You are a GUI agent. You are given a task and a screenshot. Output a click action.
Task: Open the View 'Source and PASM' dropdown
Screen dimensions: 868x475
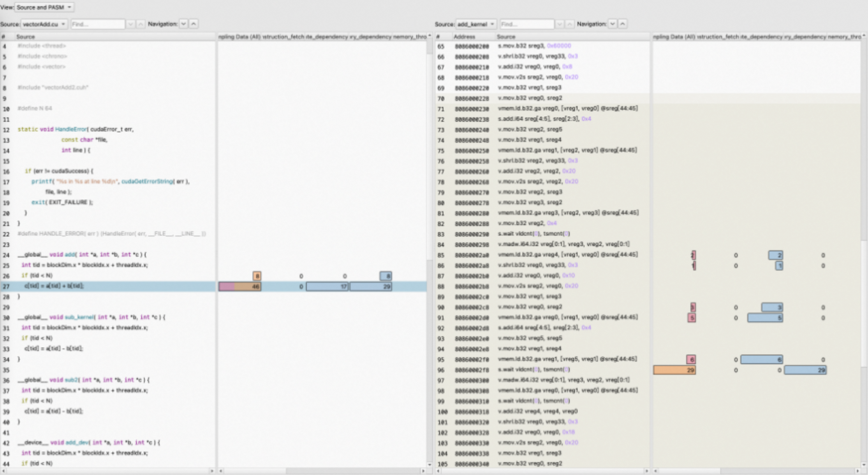[x=44, y=7]
